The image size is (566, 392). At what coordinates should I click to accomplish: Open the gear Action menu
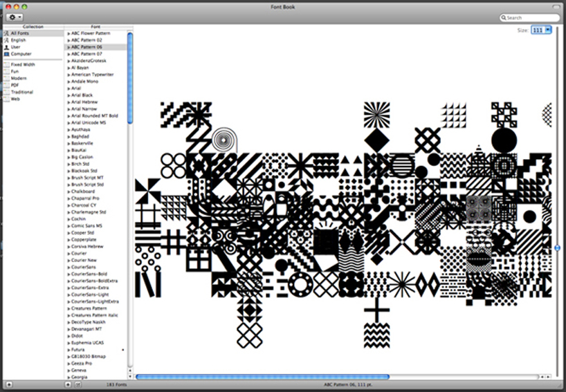pyautogui.click(x=15, y=17)
